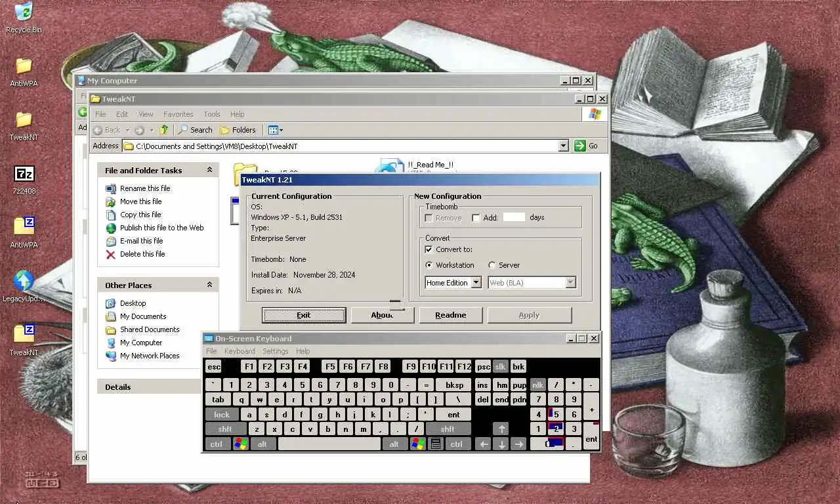Open the Tools menu in Explorer
Image resolution: width=840 pixels, height=504 pixels.
tap(212, 114)
